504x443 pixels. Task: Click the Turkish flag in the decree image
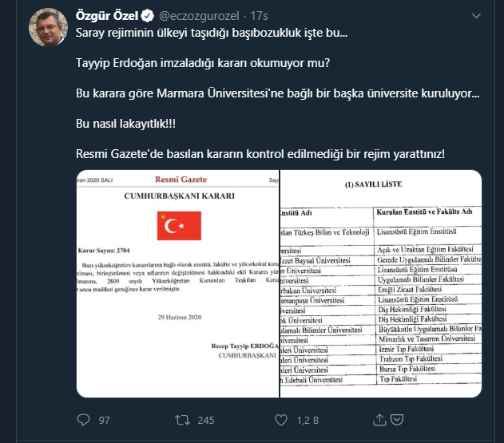[179, 226]
